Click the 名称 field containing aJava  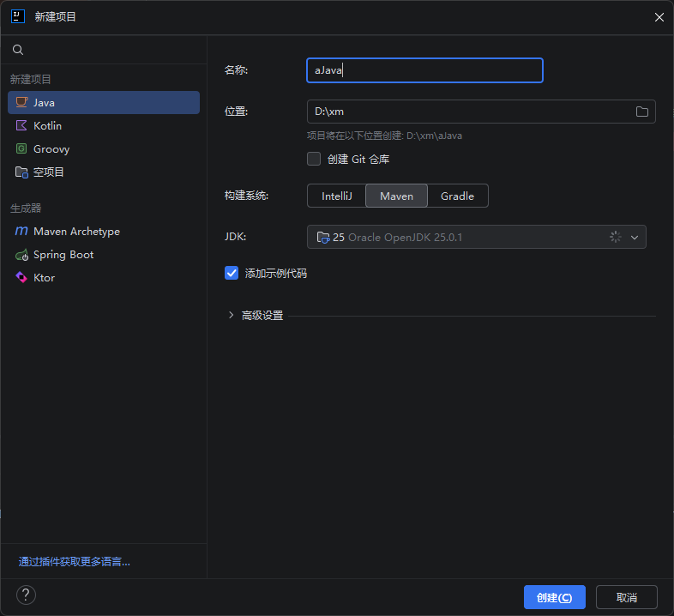(424, 70)
